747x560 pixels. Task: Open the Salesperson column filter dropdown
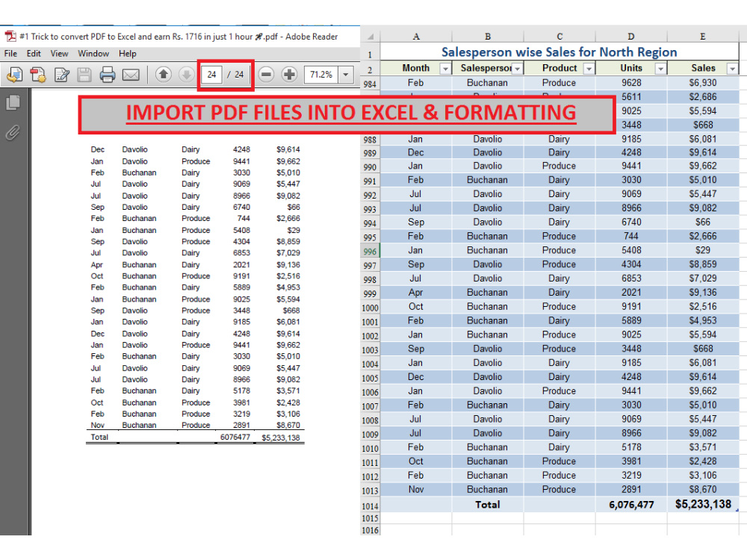click(517, 69)
